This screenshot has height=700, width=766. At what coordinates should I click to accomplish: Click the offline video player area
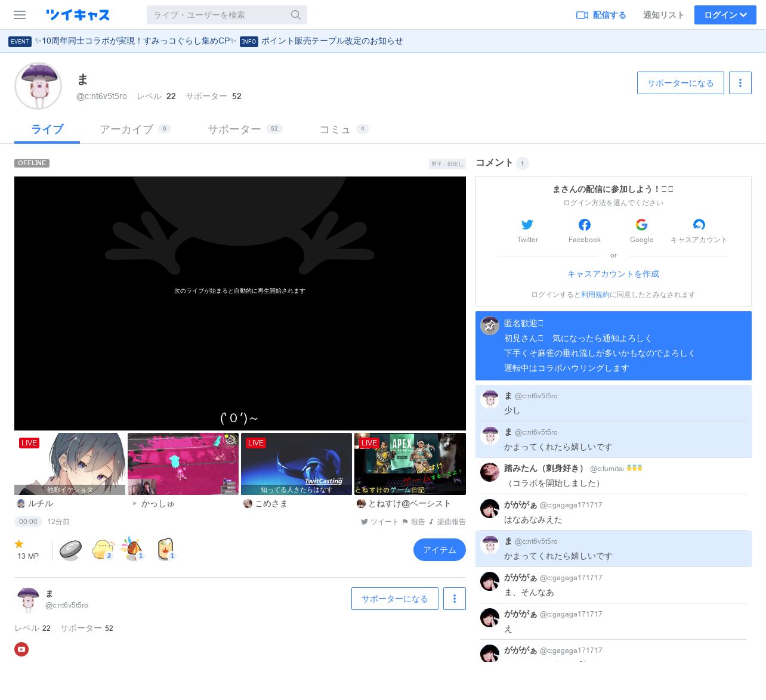[240, 303]
